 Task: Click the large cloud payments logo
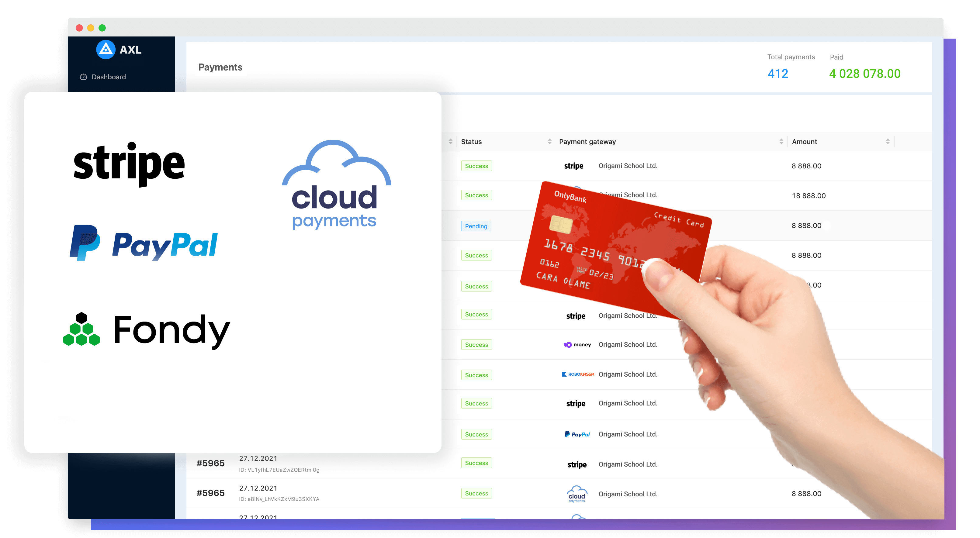pyautogui.click(x=336, y=185)
